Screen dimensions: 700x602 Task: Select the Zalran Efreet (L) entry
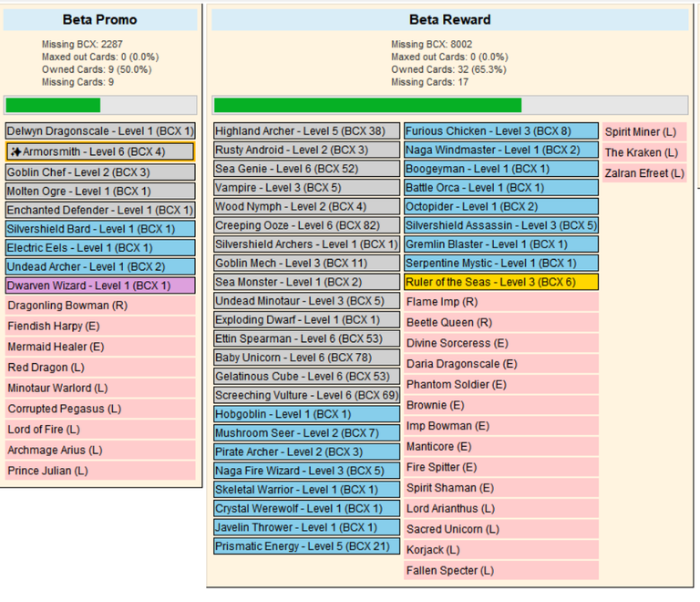click(x=644, y=173)
